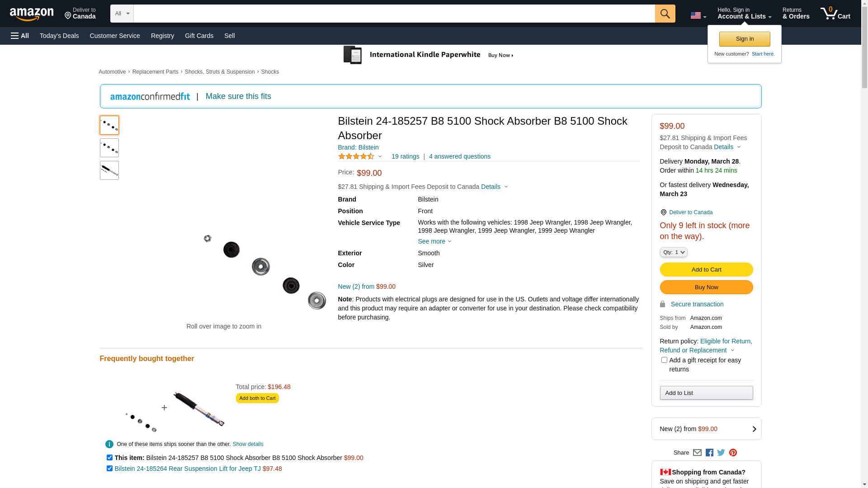Expand See more vehicle service types
Viewport: 868px width, 488px height.
(x=434, y=241)
